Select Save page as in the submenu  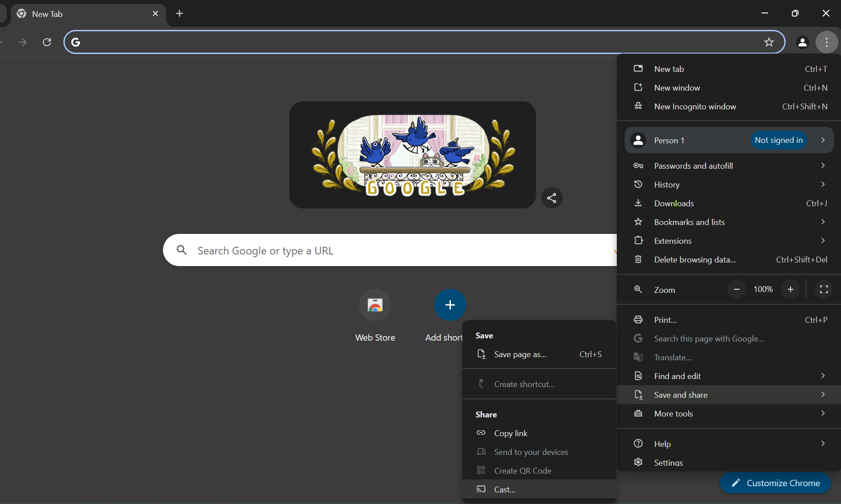point(539,354)
